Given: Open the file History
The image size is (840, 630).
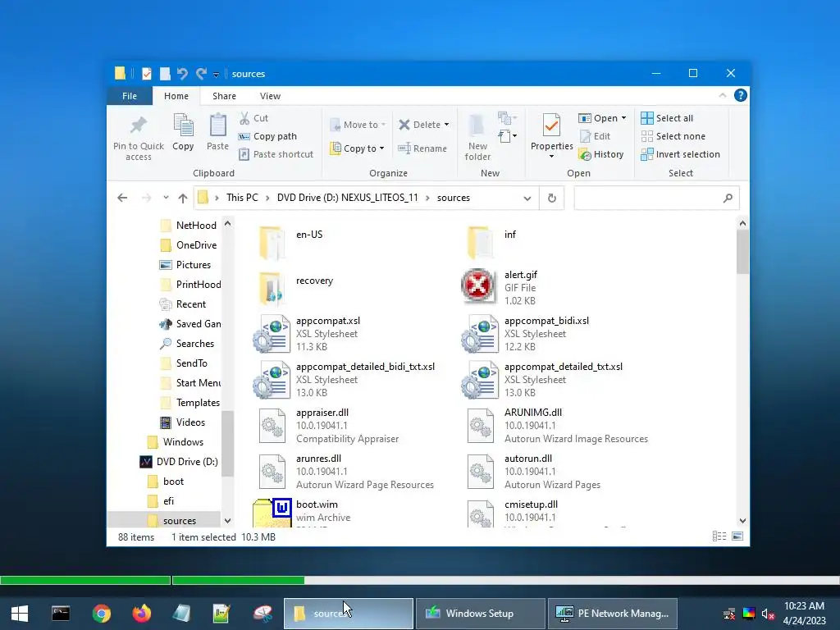Looking at the screenshot, I should [x=601, y=154].
